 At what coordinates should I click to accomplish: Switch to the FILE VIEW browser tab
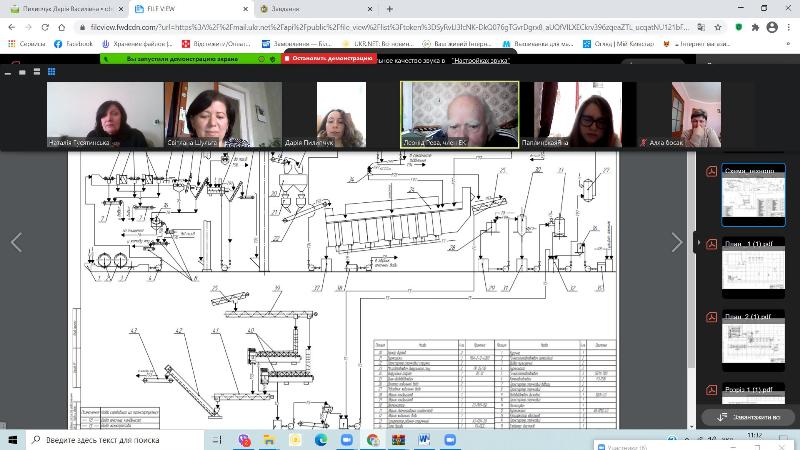click(x=189, y=9)
